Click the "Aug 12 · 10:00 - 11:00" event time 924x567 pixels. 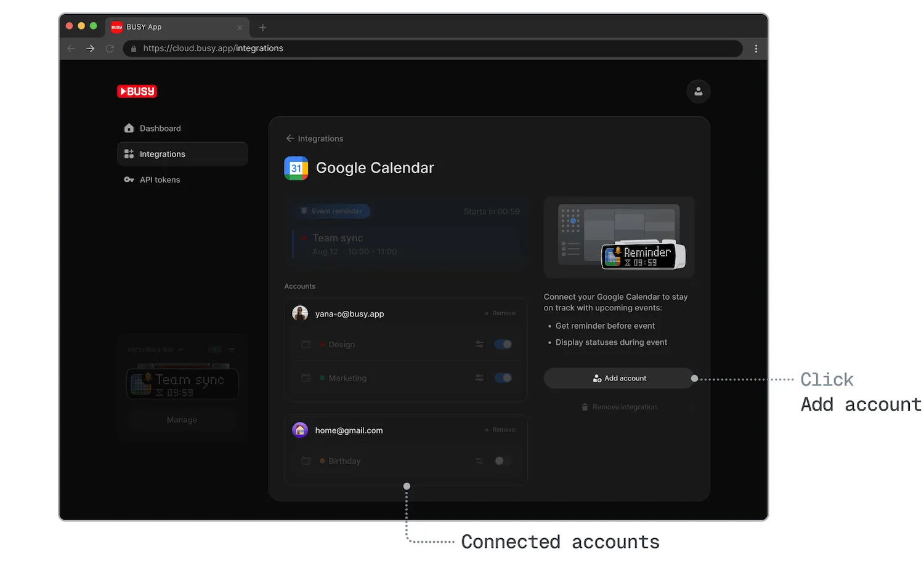[354, 252]
